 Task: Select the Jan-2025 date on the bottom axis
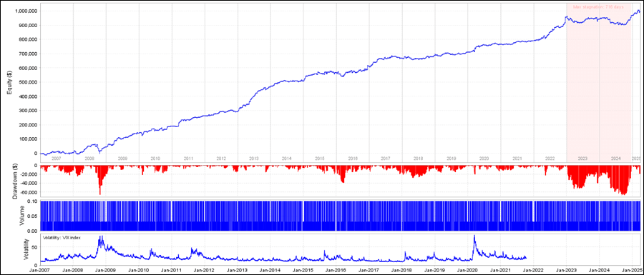tap(632, 271)
